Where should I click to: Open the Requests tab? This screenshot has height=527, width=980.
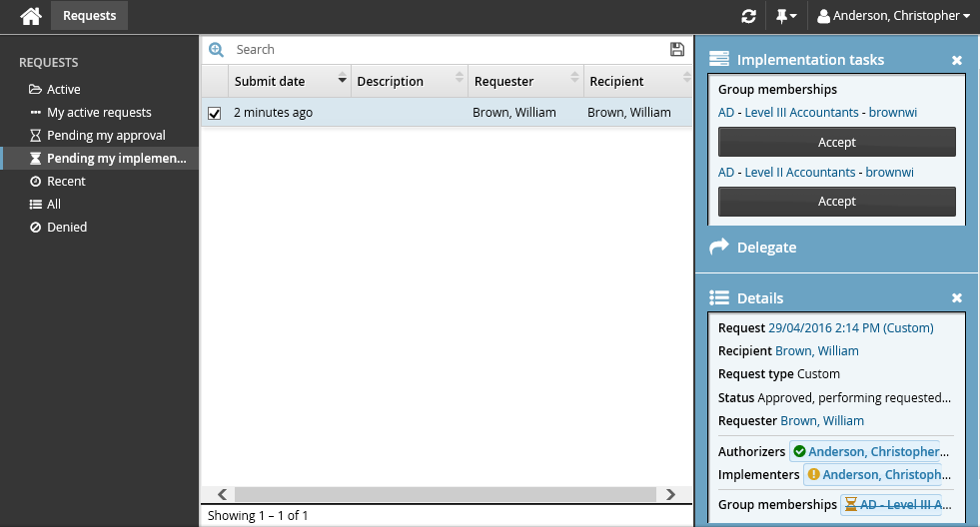[x=89, y=16]
